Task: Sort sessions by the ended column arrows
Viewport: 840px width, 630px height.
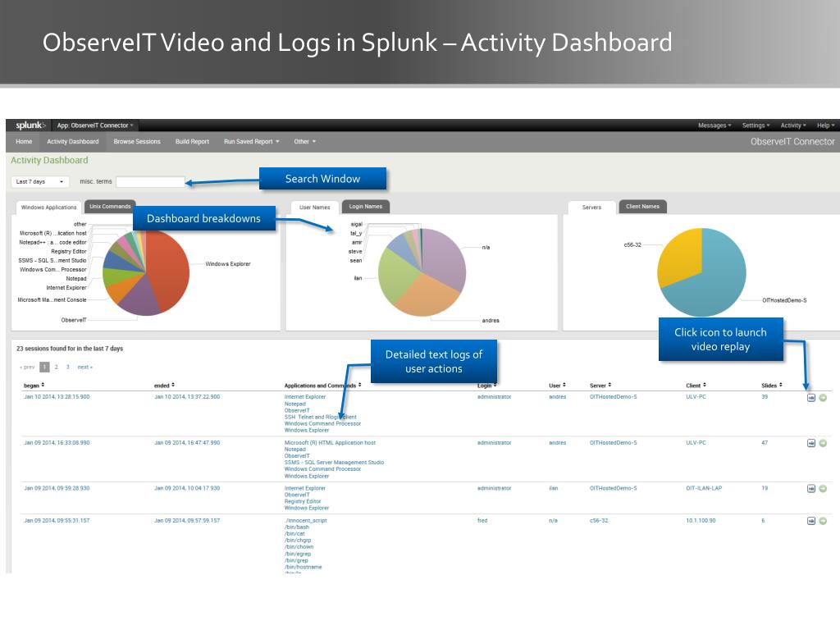Action: (173, 386)
